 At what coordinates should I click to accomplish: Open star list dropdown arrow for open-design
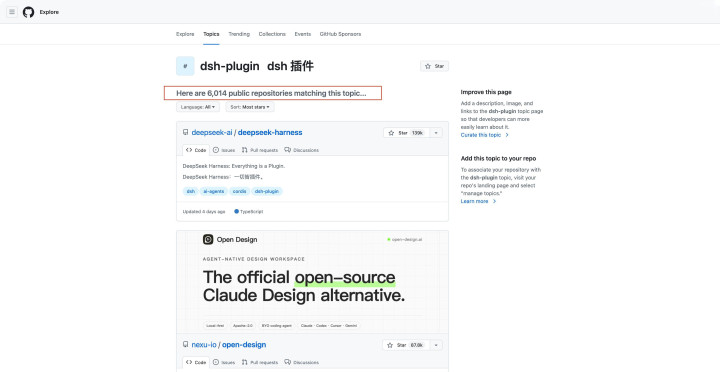[x=435, y=345]
